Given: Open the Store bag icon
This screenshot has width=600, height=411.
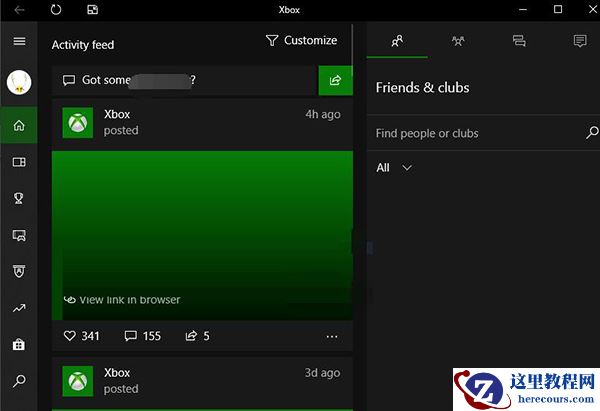Looking at the screenshot, I should 19,344.
